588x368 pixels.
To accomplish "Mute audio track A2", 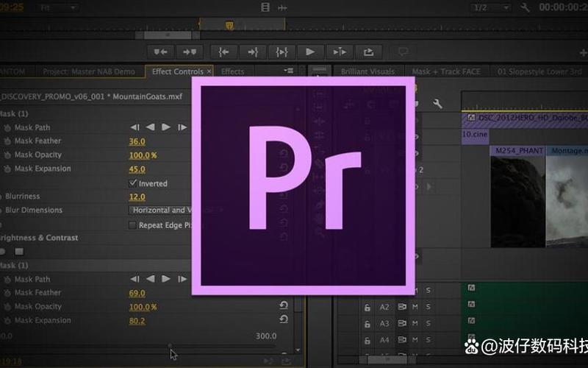I will pos(415,307).
